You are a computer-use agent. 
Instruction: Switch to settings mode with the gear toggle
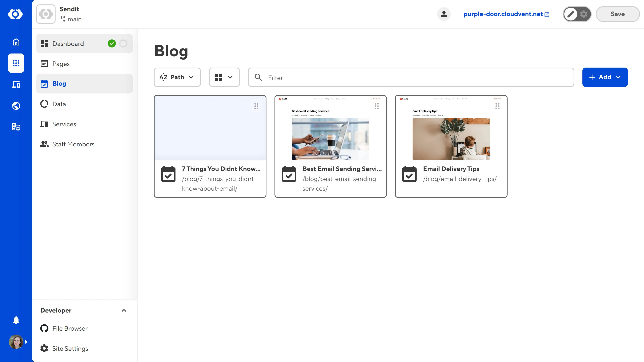click(583, 14)
